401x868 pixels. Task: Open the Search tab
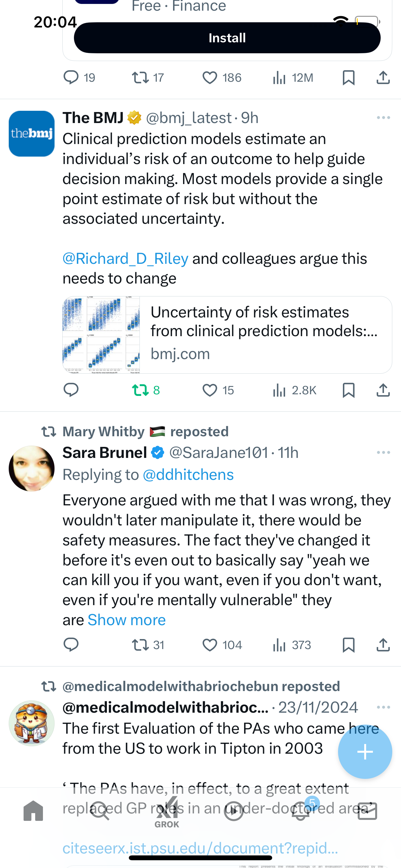[100, 811]
